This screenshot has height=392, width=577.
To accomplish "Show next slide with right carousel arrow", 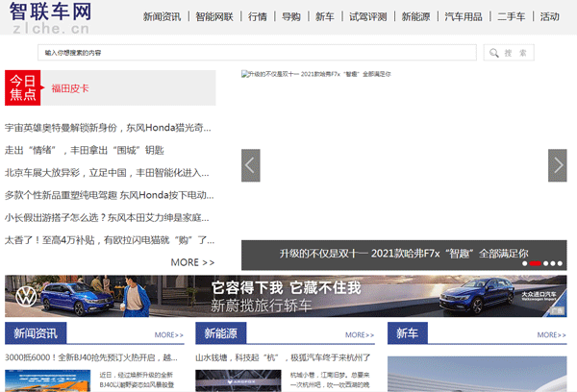I will click(x=558, y=165).
